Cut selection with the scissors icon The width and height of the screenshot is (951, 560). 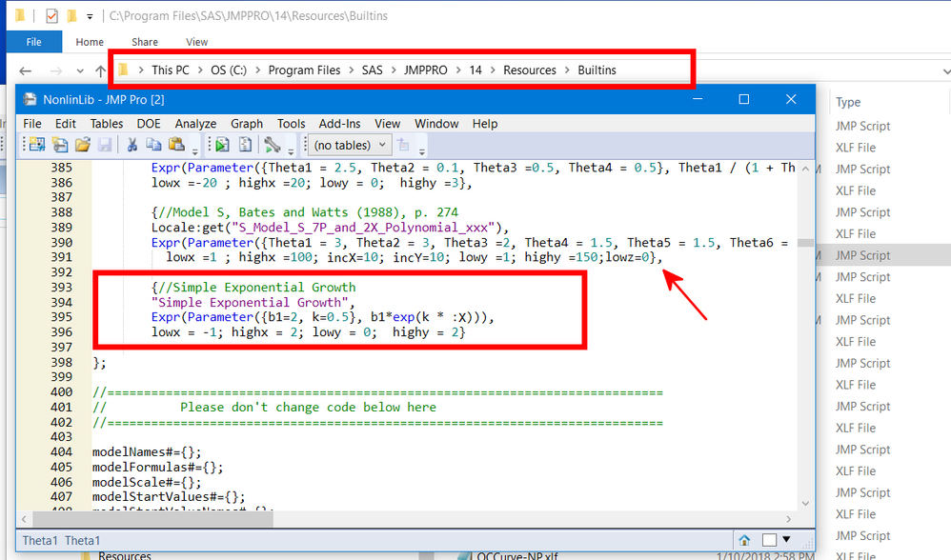[x=132, y=145]
